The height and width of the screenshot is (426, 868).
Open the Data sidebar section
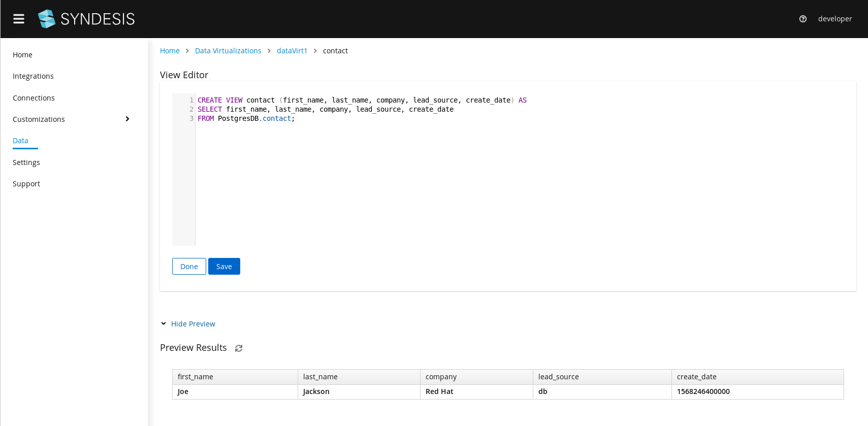coord(20,141)
